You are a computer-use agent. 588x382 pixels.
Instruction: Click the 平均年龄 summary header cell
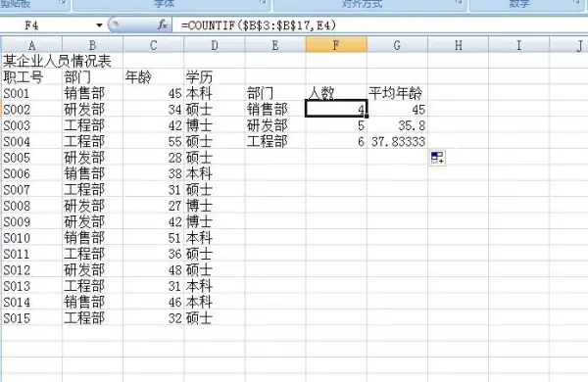pyautogui.click(x=398, y=93)
